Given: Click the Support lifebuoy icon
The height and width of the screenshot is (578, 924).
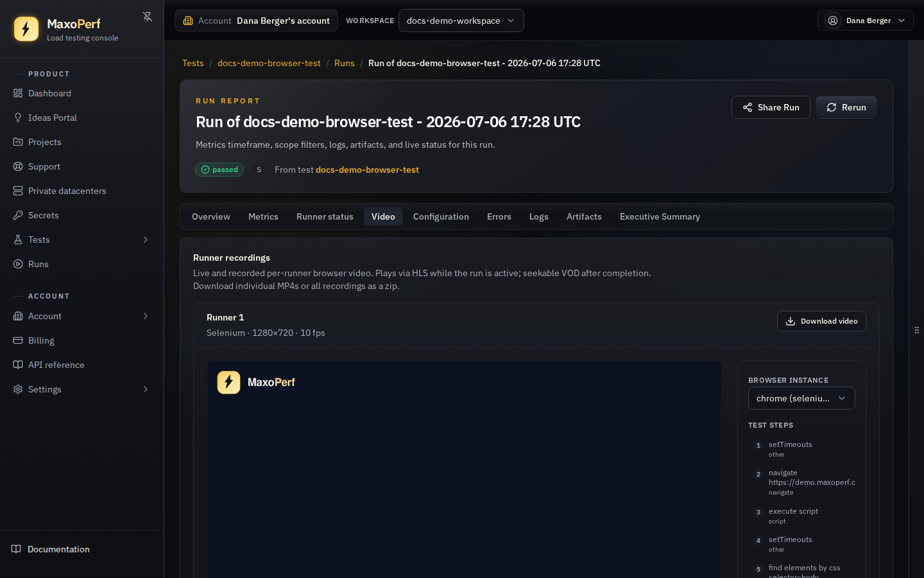Looking at the screenshot, I should pyautogui.click(x=18, y=166).
